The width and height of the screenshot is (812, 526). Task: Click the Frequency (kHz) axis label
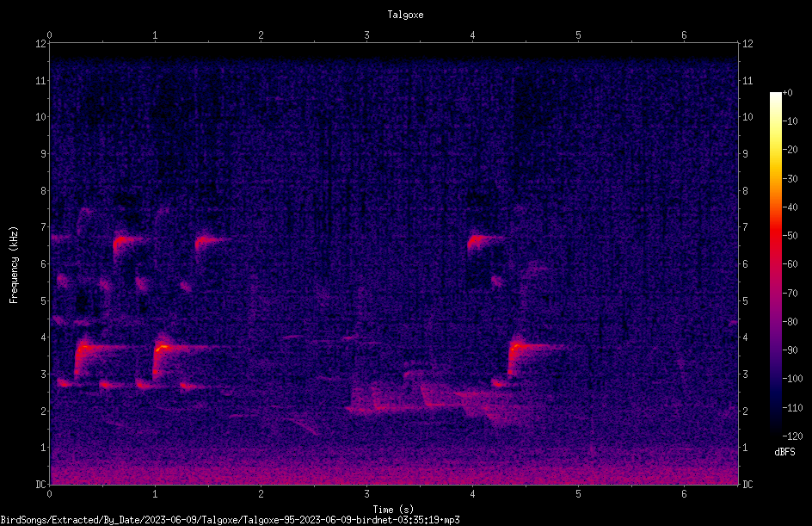tap(14, 265)
